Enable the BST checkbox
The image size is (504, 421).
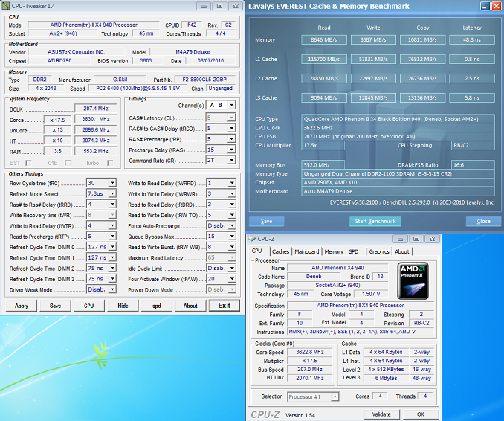[x=28, y=163]
